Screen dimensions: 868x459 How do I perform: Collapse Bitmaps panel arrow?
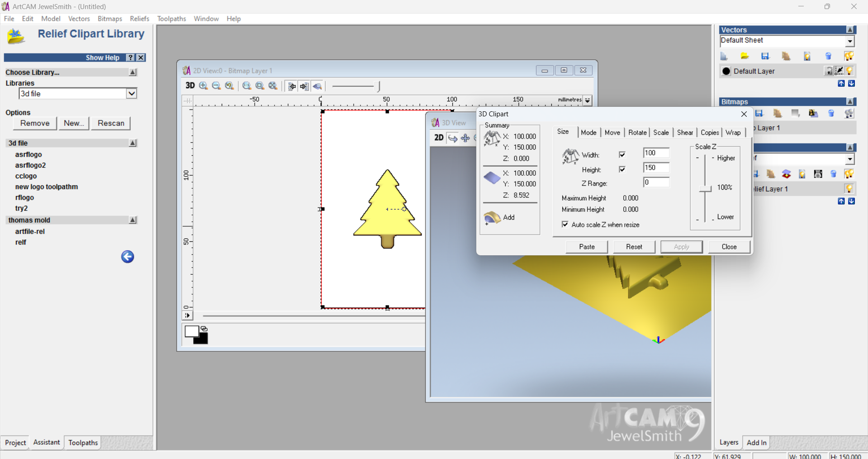click(x=850, y=102)
